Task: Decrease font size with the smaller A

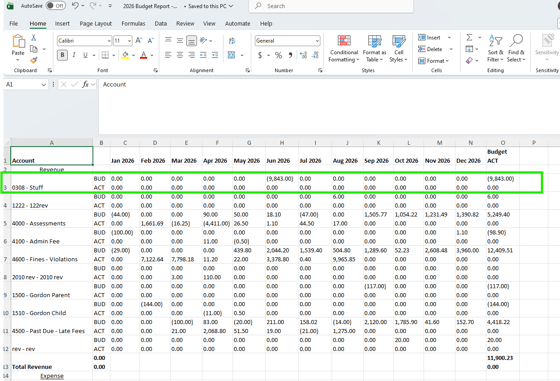Action: [150, 41]
